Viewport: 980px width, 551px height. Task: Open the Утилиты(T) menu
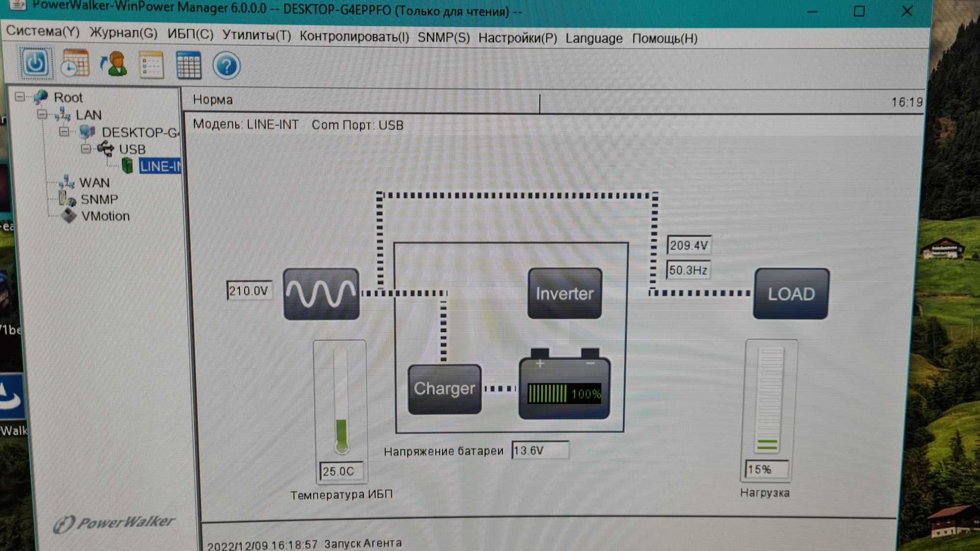[257, 35]
